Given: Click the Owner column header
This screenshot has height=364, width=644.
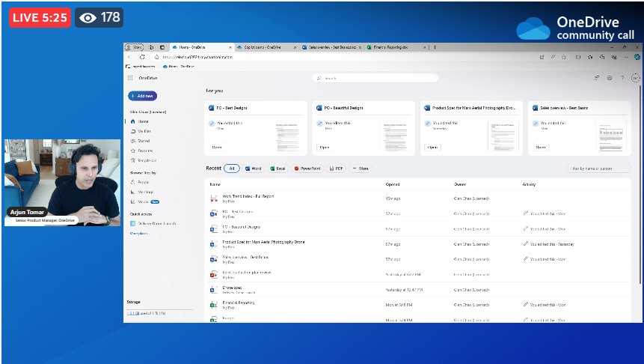Looking at the screenshot, I should click(x=459, y=184).
